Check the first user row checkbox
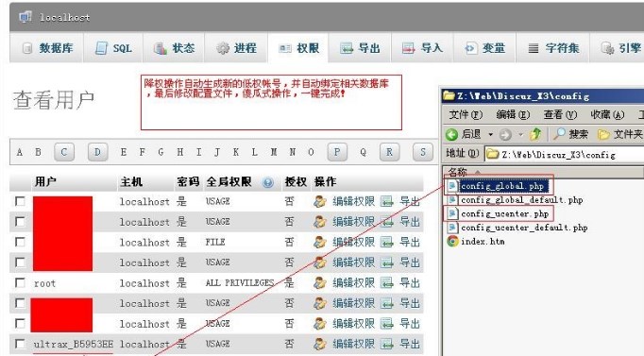This screenshot has width=644, height=356. [x=20, y=201]
